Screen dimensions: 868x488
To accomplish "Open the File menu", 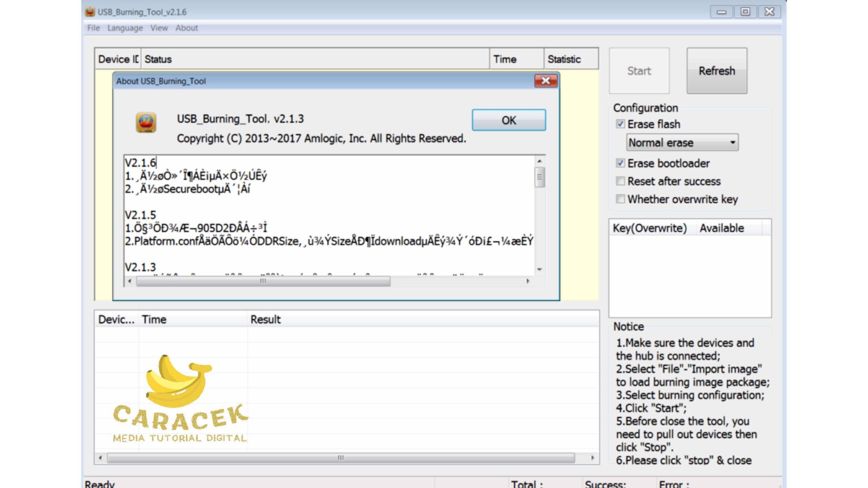I will [93, 27].
